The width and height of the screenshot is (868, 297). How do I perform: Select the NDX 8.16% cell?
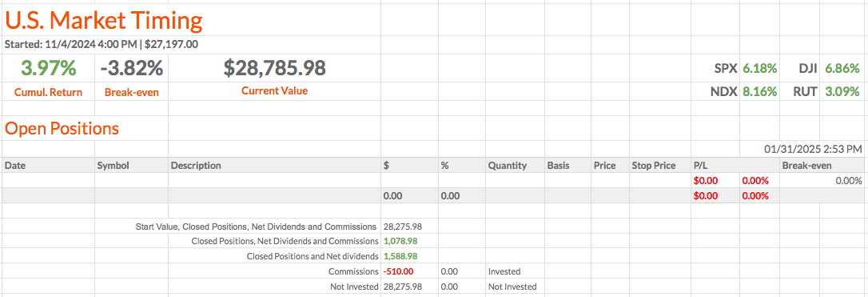[x=743, y=91]
